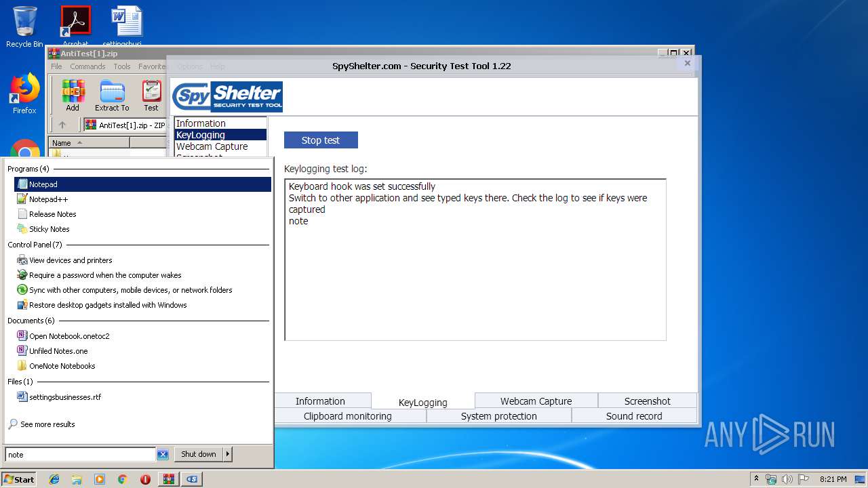Switch to the Webcam Capture bottom tab
Viewport: 868px width, 488px height.
pyautogui.click(x=536, y=401)
